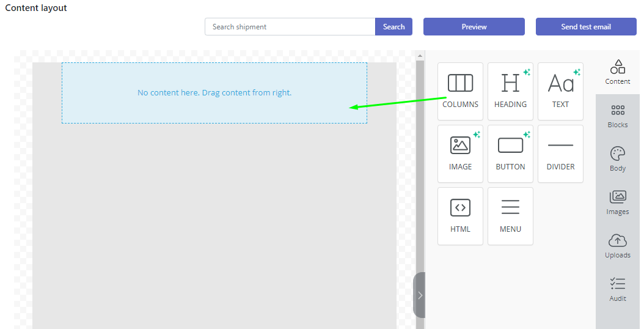This screenshot has height=329, width=644.
Task: Select the Columns content block
Action: 460,91
